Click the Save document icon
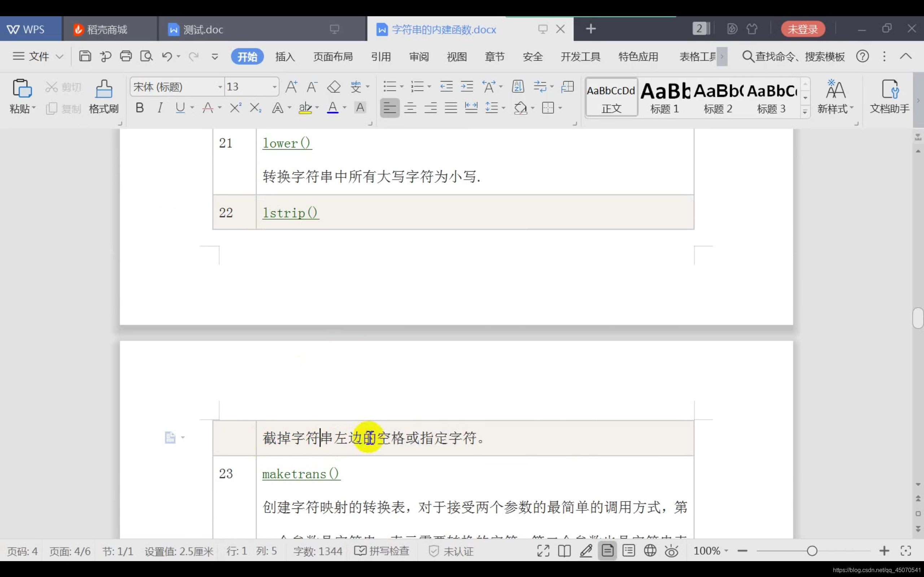Image resolution: width=924 pixels, height=577 pixels. 85,57
